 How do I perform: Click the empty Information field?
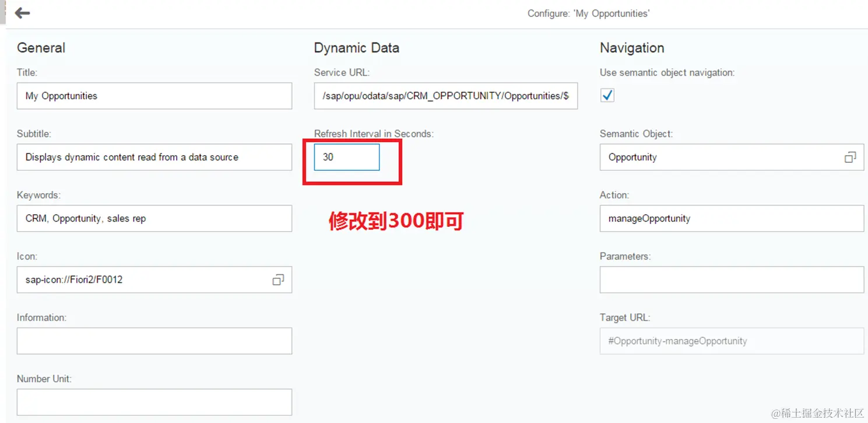coord(154,341)
